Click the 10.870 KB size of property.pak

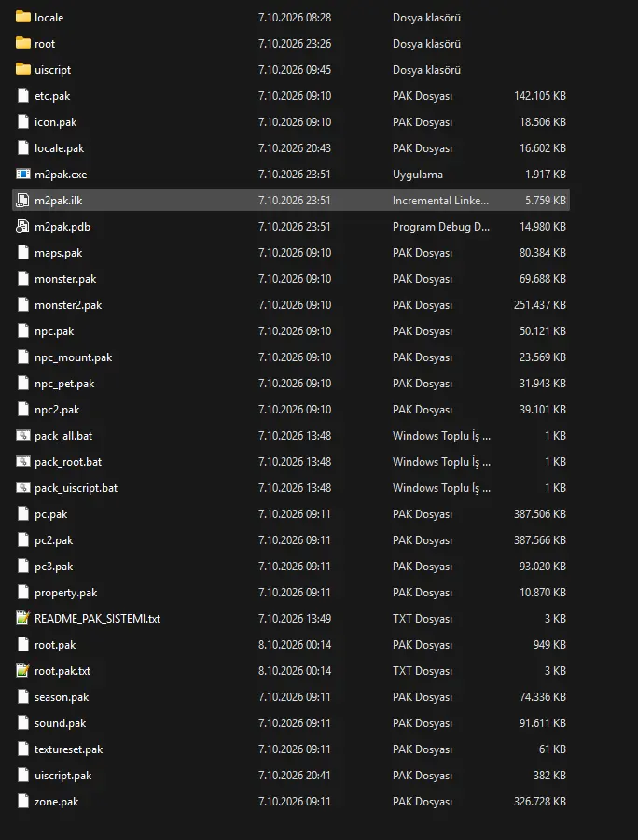coord(543,593)
